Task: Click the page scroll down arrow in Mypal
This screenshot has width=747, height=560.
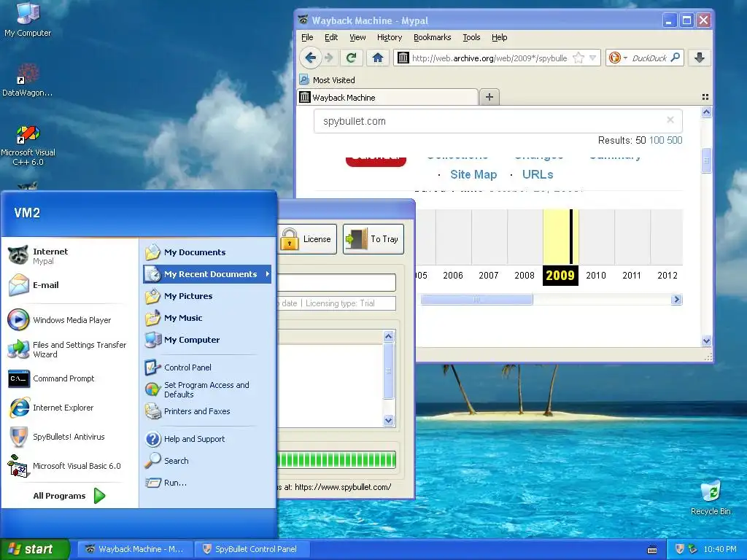Action: click(x=706, y=341)
